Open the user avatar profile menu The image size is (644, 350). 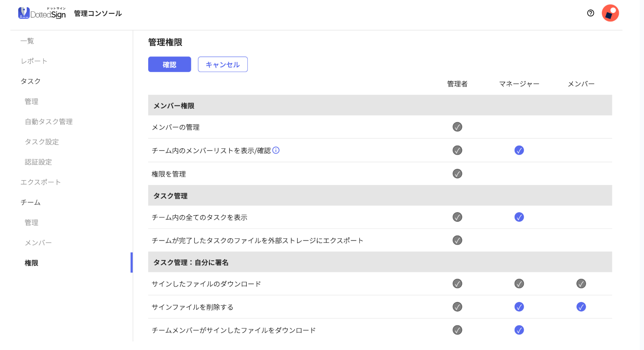pos(610,13)
